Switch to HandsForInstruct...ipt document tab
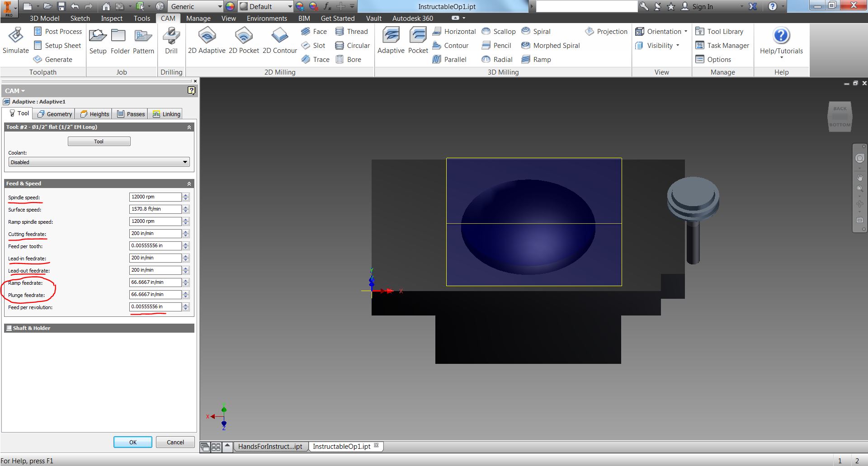 (x=270, y=447)
